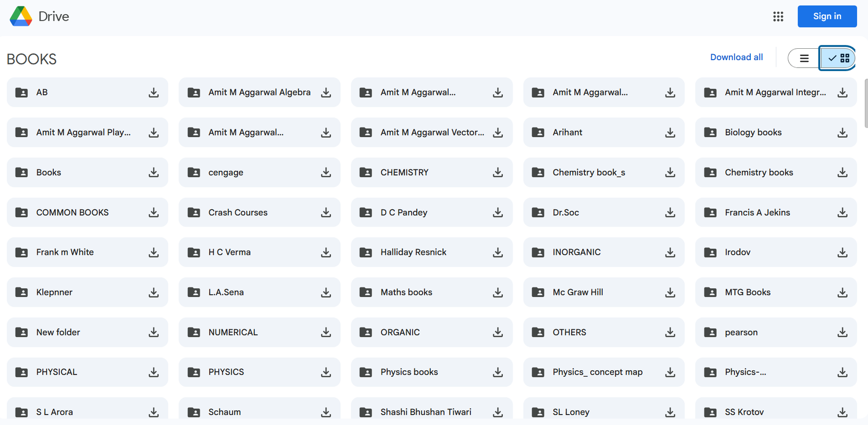Download the D C Pandey folder
Screen dimensions: 868x425
497,212
